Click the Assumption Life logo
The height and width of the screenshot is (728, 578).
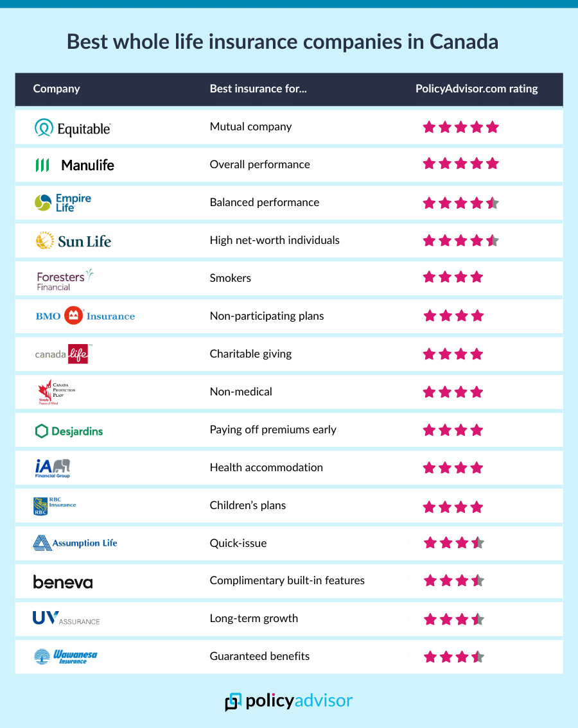tap(75, 543)
